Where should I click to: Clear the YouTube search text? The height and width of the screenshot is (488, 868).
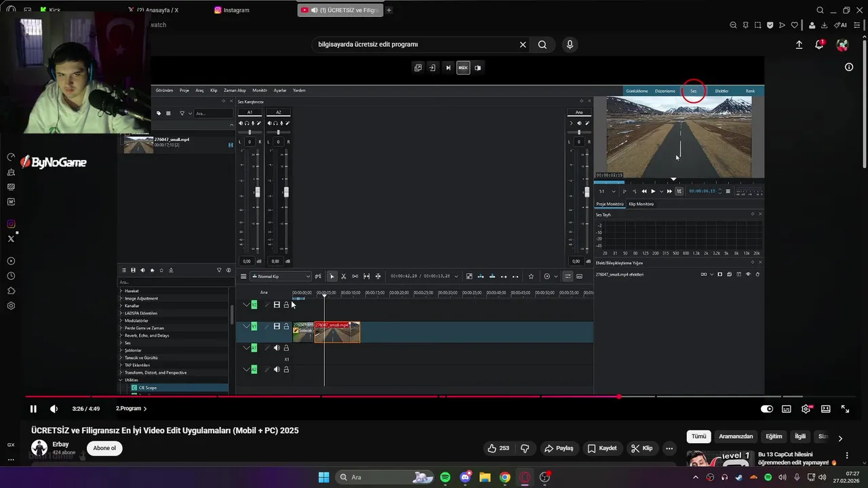tap(523, 45)
